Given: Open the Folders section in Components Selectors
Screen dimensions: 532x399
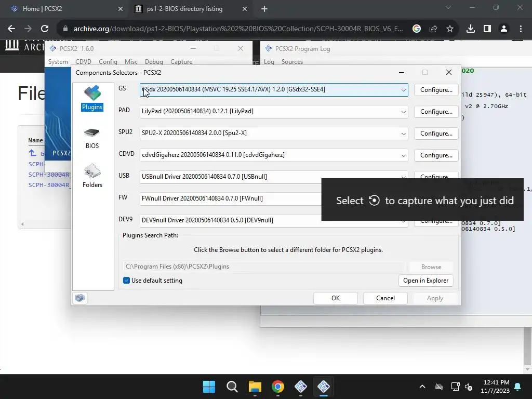Looking at the screenshot, I should (x=92, y=176).
